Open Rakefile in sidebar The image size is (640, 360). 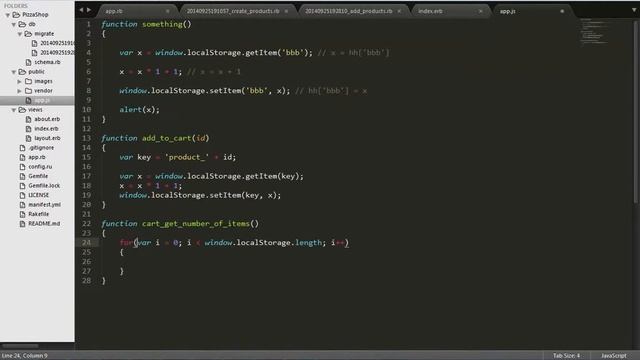click(x=38, y=214)
